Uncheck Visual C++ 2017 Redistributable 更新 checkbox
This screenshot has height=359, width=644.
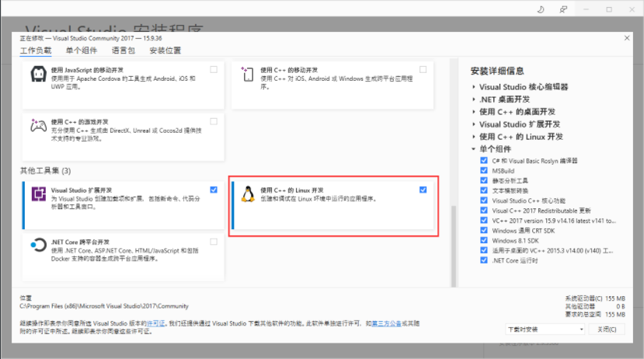pyautogui.click(x=484, y=211)
